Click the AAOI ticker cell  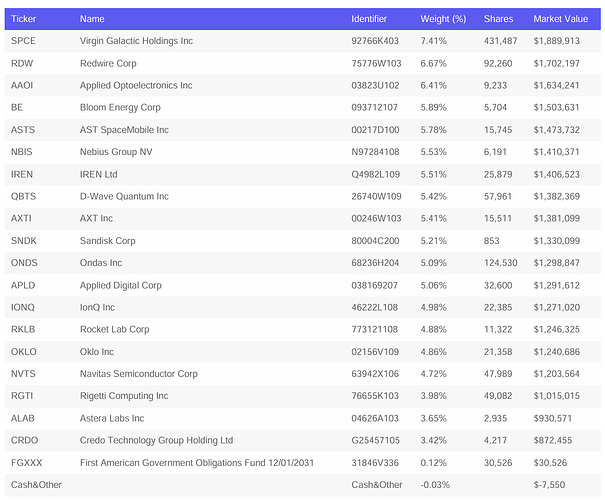22,85
